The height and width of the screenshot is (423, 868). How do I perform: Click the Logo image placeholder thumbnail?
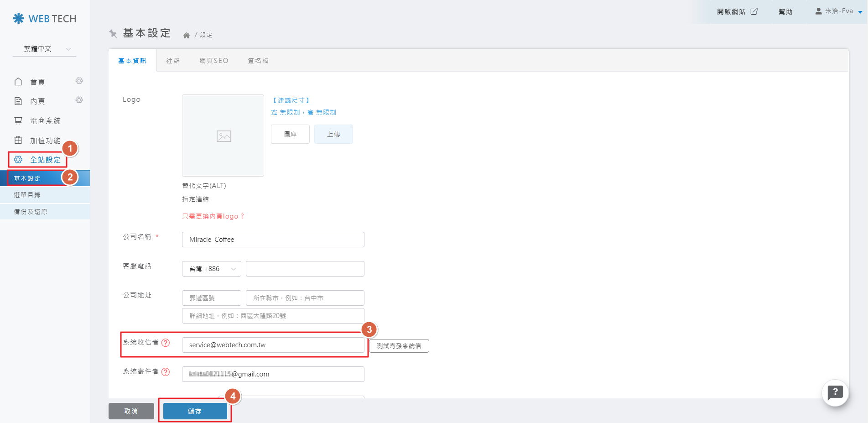pyautogui.click(x=223, y=136)
